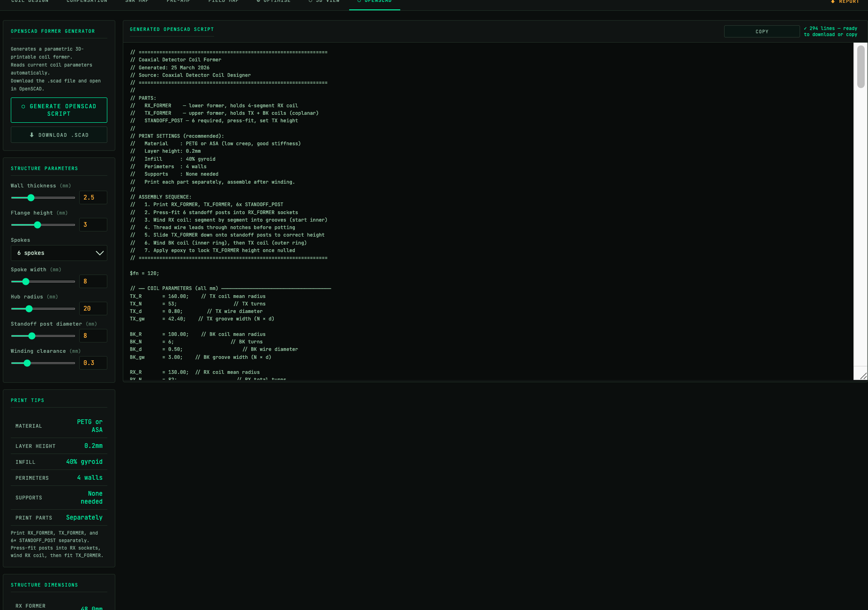
Task: Click the 'STRUCTURE PARAMETERS' heading
Action: 45,169
